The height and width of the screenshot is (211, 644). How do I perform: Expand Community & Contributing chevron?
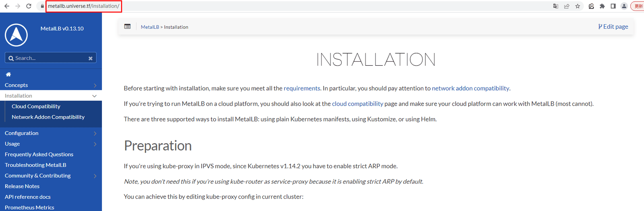pyautogui.click(x=95, y=176)
